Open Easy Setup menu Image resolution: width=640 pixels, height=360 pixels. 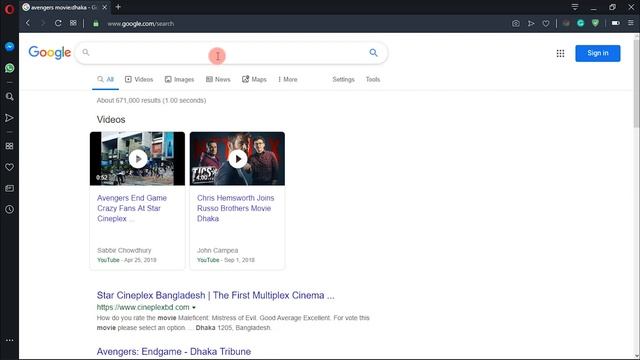631,23
